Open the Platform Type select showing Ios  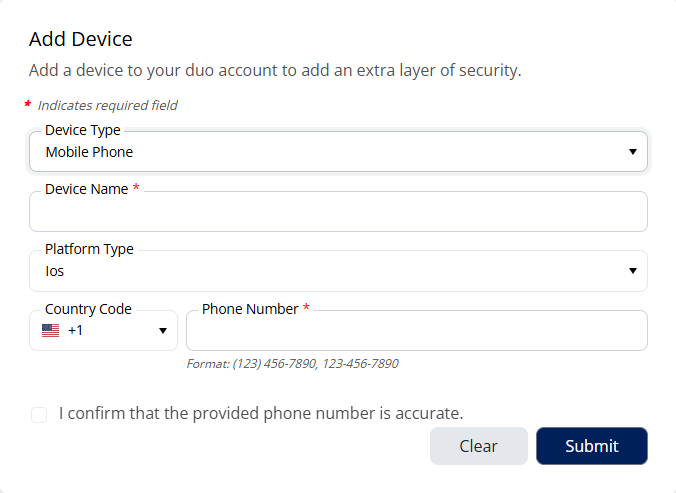tap(330, 271)
